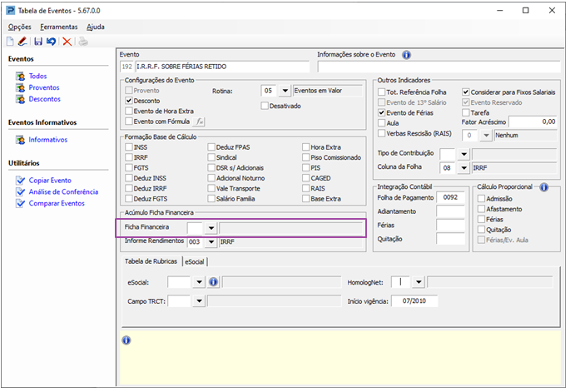Click the event name field I.R.R.F. SOBRE FÉRIAS RETIDO
570x392 pixels.
[222, 67]
